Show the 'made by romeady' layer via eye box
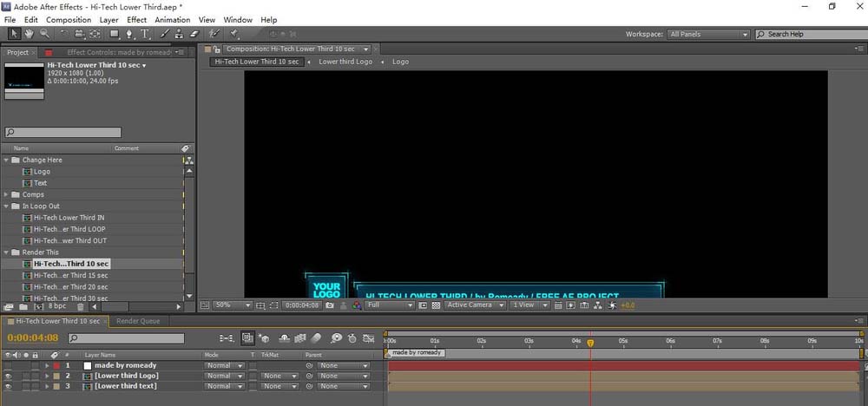The height and width of the screenshot is (406, 868). coord(8,365)
